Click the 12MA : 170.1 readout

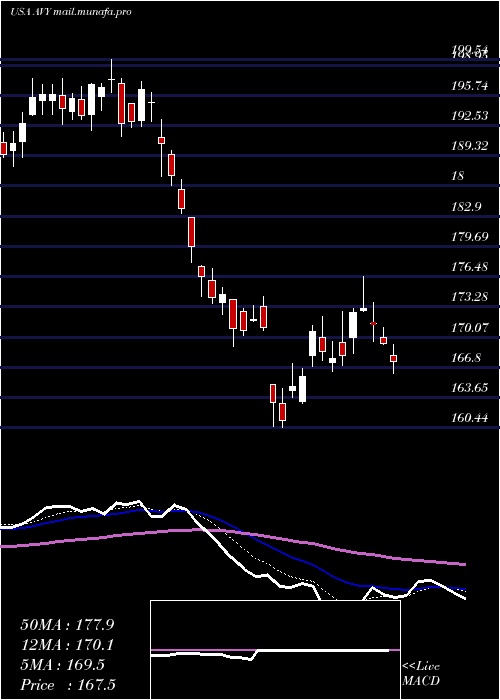[x=67, y=645]
